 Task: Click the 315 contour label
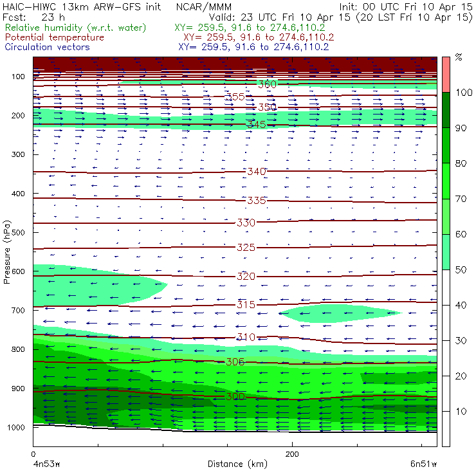246,304
